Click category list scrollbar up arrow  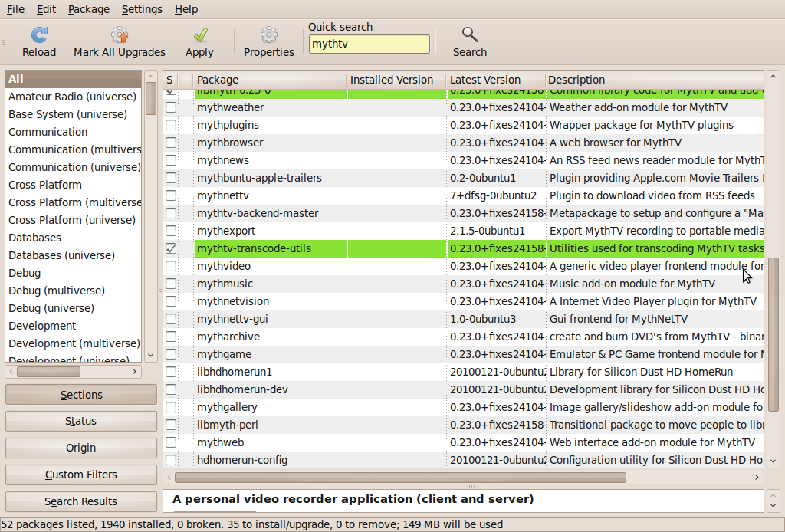(151, 76)
